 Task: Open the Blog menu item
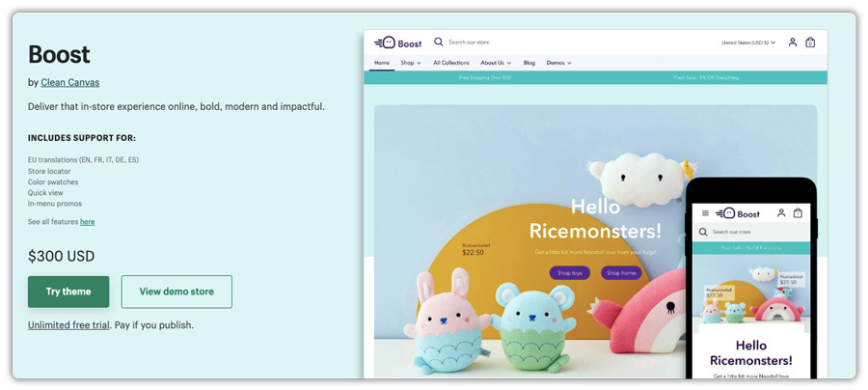pos(529,63)
